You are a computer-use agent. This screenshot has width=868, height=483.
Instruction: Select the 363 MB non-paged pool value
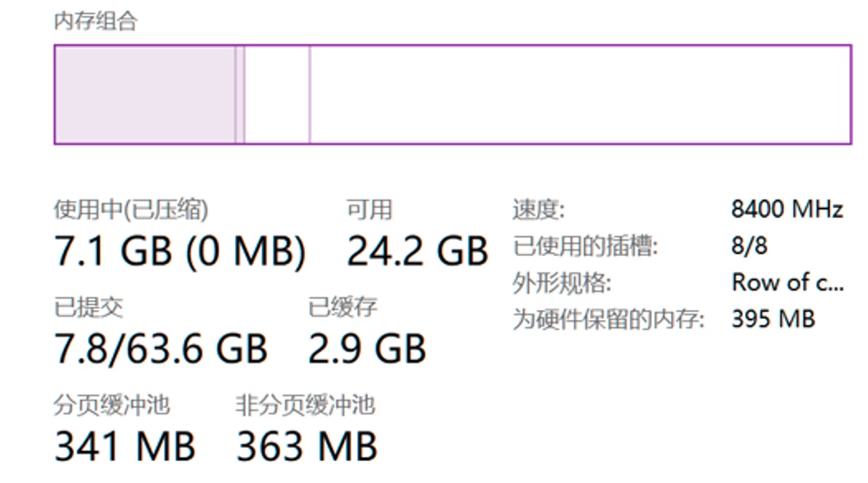click(306, 447)
